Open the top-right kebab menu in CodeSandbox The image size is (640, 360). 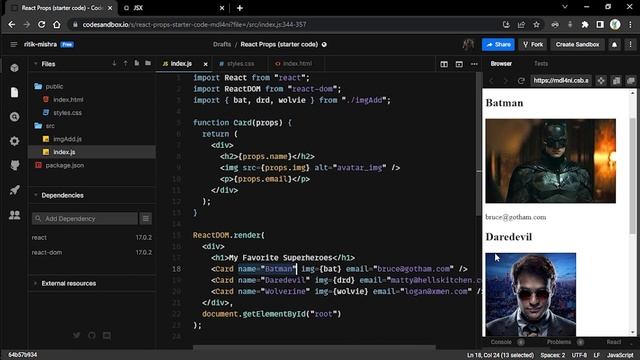(x=630, y=44)
